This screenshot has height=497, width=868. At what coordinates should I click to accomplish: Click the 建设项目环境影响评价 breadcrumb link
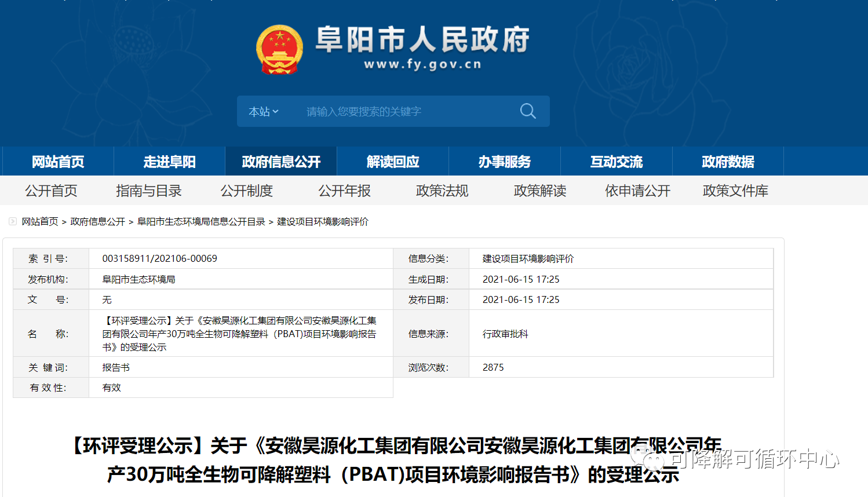(323, 221)
